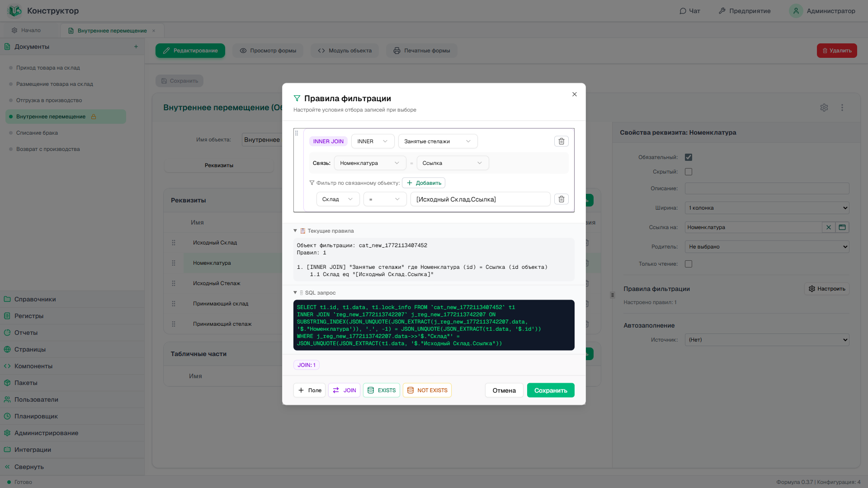Open reference picker icon next to Ссылка на
The height and width of the screenshot is (488, 868).
[842, 227]
